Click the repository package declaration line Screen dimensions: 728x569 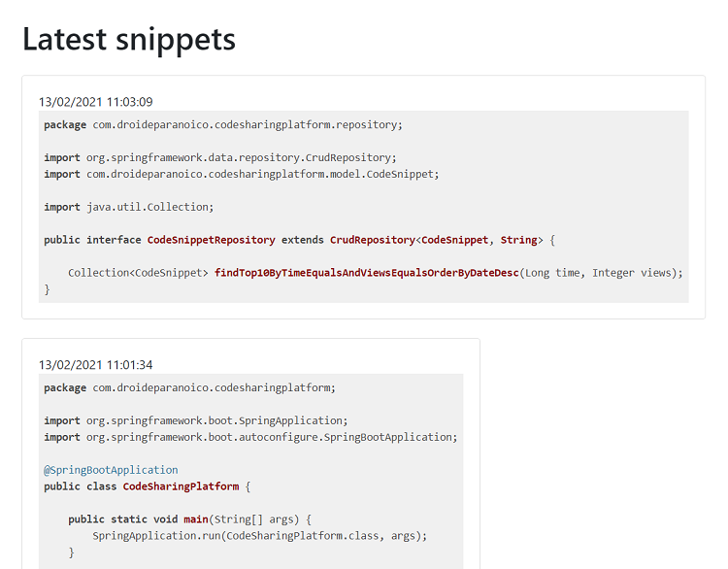(x=222, y=124)
